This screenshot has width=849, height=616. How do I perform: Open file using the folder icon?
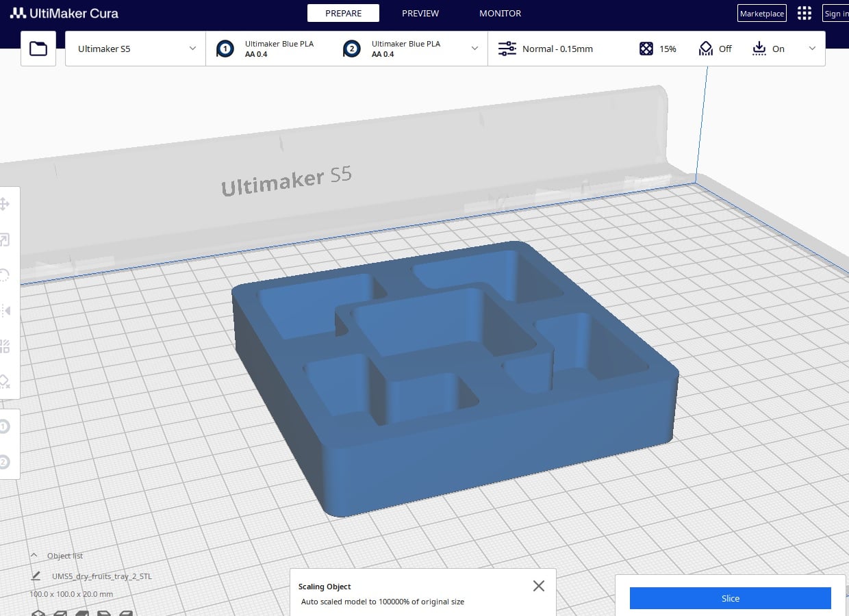click(x=38, y=49)
